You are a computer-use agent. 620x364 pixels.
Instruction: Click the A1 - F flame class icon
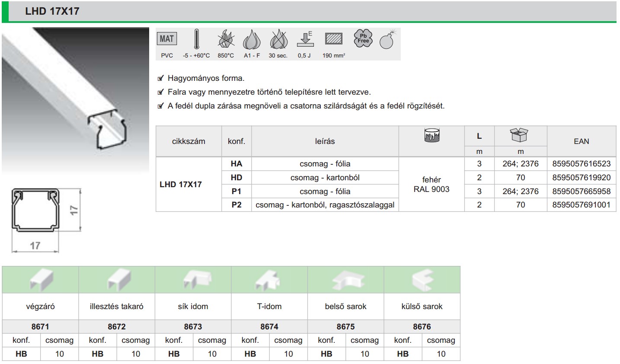coord(252,39)
